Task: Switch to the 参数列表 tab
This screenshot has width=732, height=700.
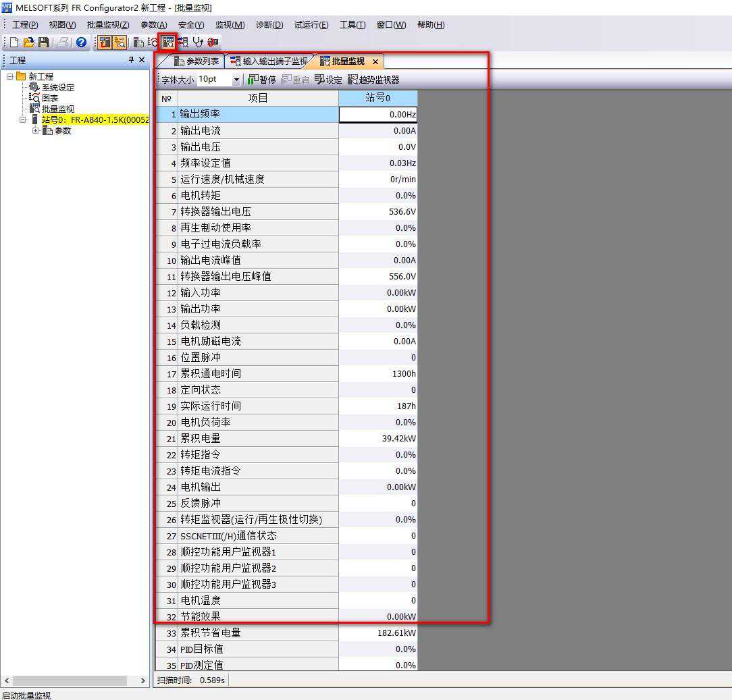Action: [x=197, y=61]
